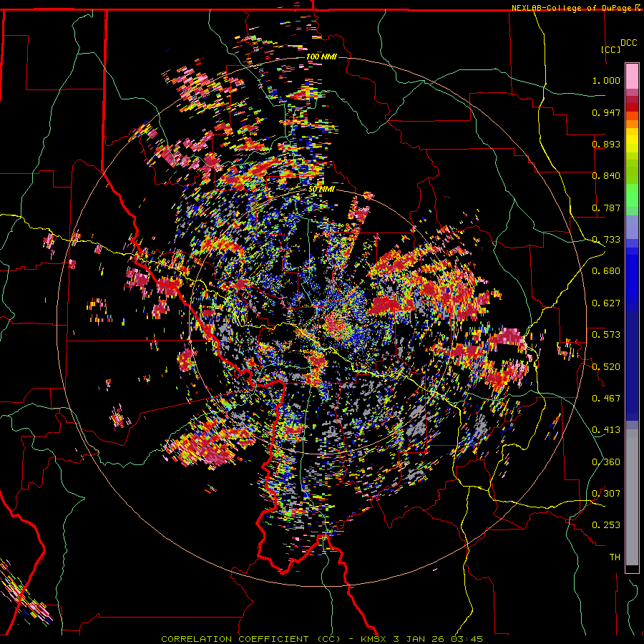Select the 100 NMI range ring label
Screen dimensions: 644x644
[x=321, y=57]
